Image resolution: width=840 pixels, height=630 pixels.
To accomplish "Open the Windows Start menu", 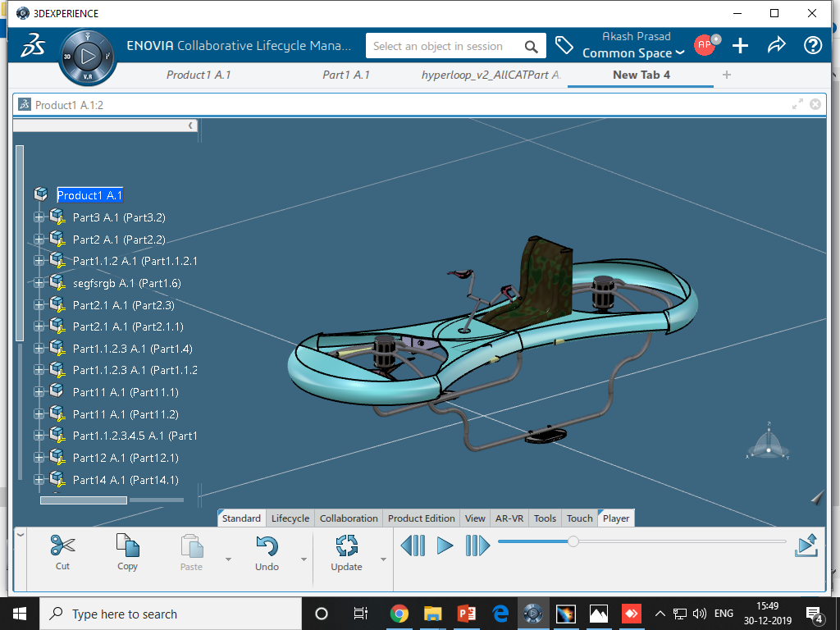I will (20, 614).
